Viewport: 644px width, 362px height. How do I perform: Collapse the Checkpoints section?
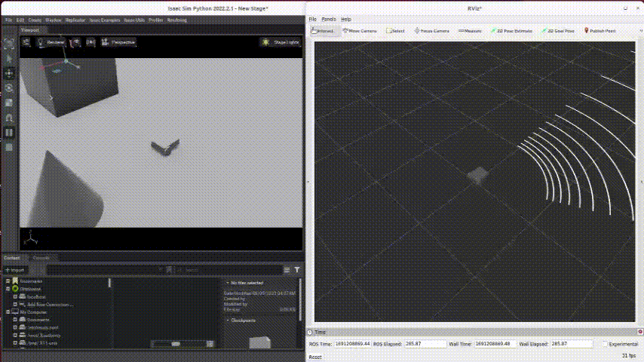click(228, 321)
